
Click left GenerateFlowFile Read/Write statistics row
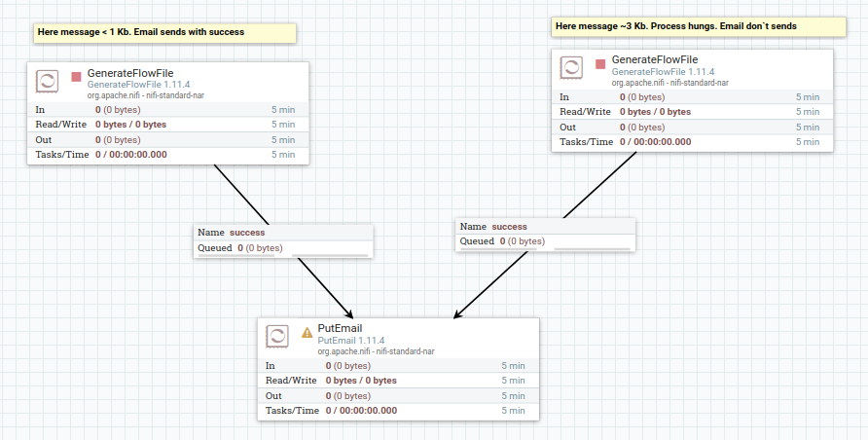click(x=168, y=125)
